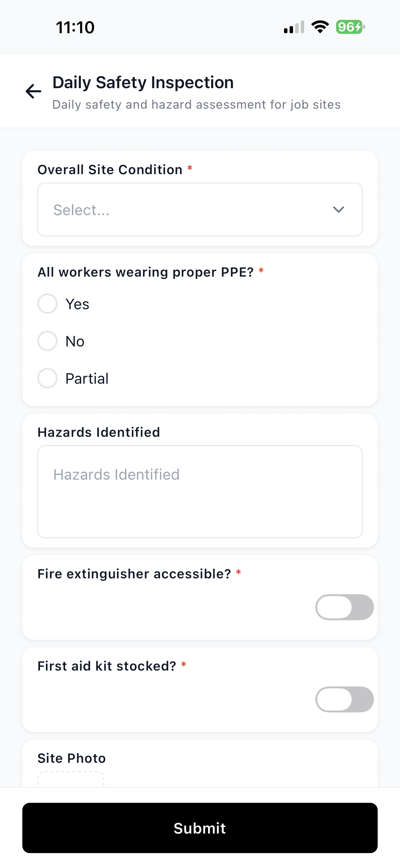Click the cellular signal bars icon

294,27
